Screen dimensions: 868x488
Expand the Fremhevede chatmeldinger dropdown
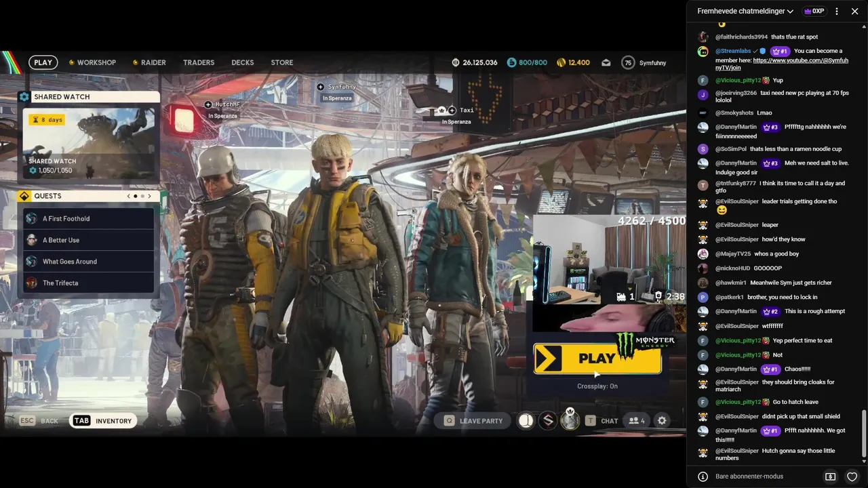[745, 12]
